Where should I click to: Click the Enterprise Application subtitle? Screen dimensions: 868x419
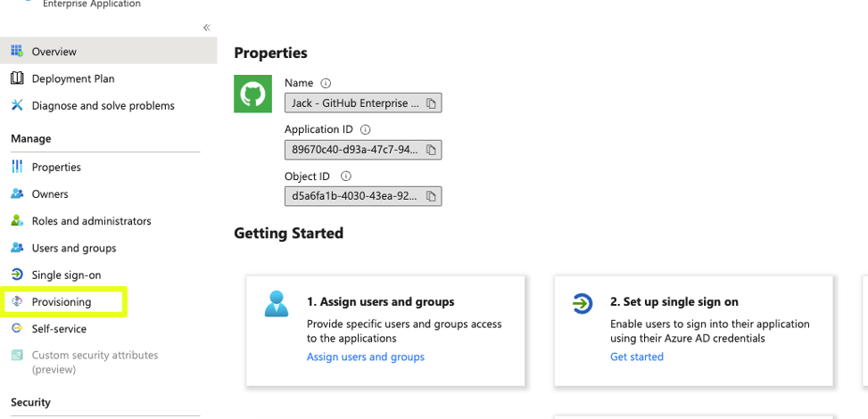pyautogui.click(x=92, y=4)
